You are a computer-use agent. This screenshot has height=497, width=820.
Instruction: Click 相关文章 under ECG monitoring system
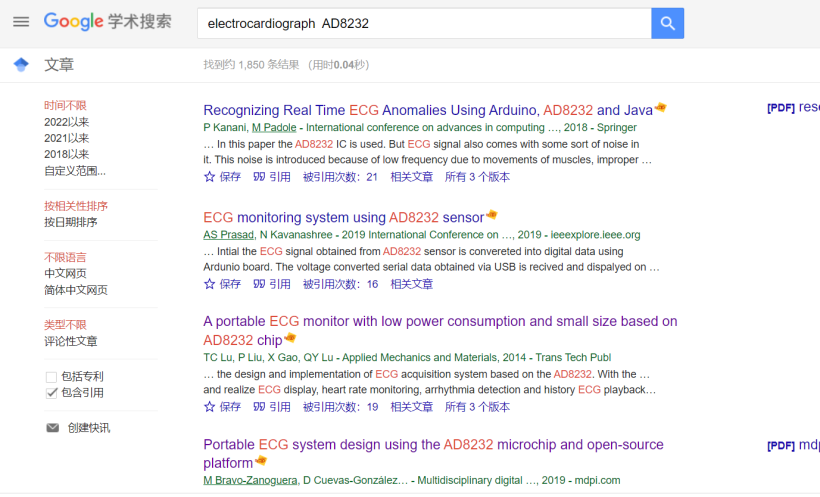click(x=412, y=284)
